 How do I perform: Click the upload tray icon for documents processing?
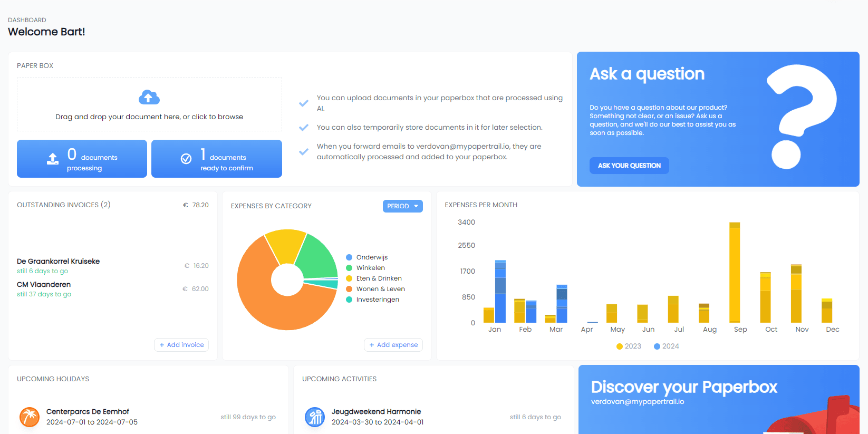click(x=53, y=159)
